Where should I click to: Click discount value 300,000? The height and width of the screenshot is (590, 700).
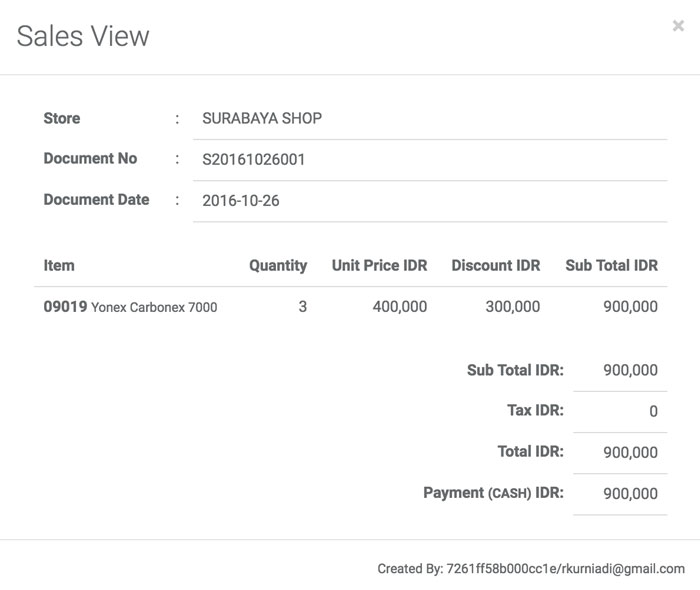coord(513,307)
